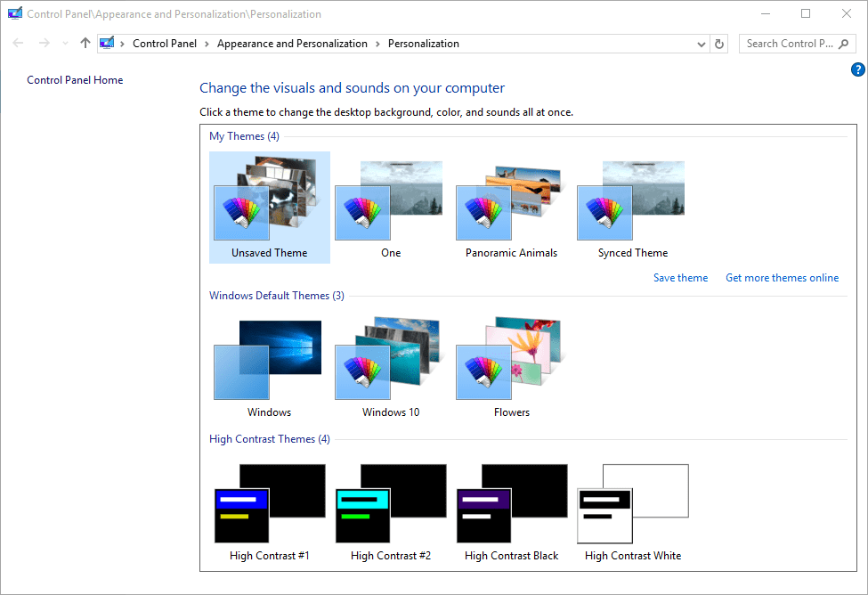Select the Unsaved Theme thumbnail
Viewport: 868px width, 595px height.
coord(270,208)
